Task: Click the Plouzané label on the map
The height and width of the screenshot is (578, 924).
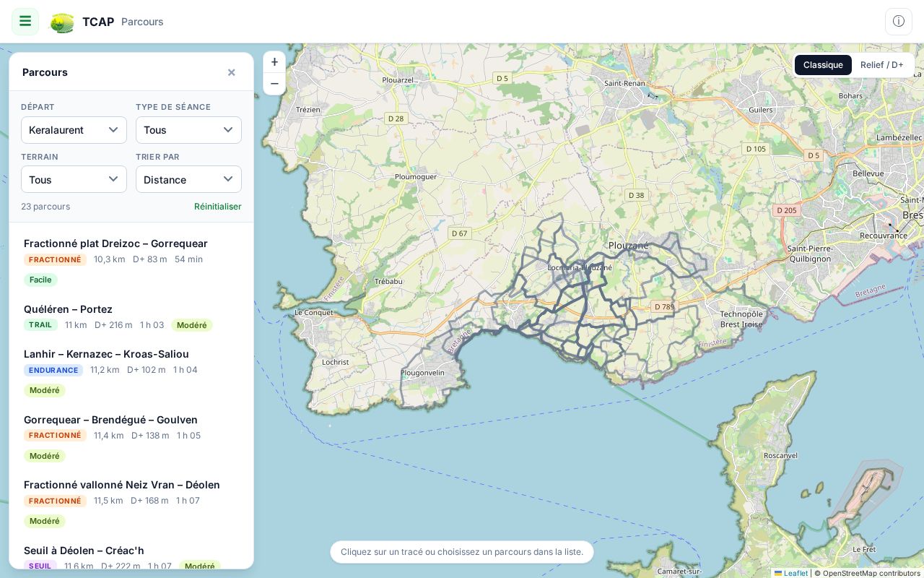Action: tap(629, 245)
